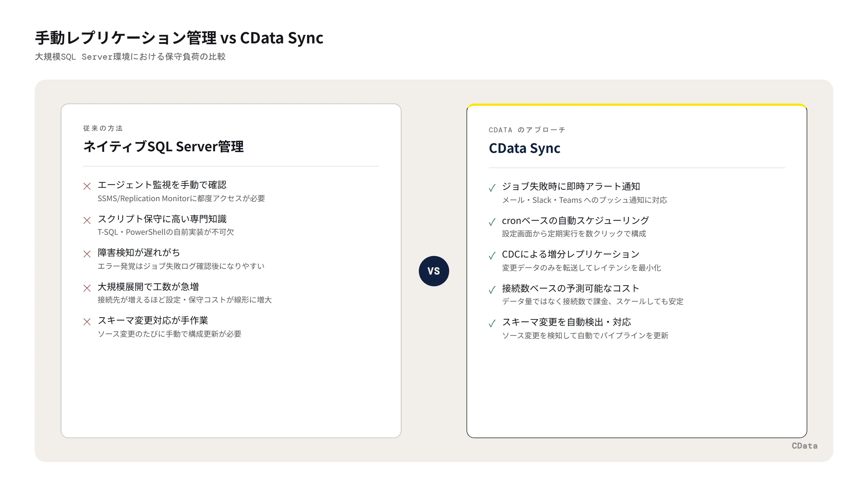
Task: Click the text 障害検知が遅れがち
Action: click(x=139, y=253)
